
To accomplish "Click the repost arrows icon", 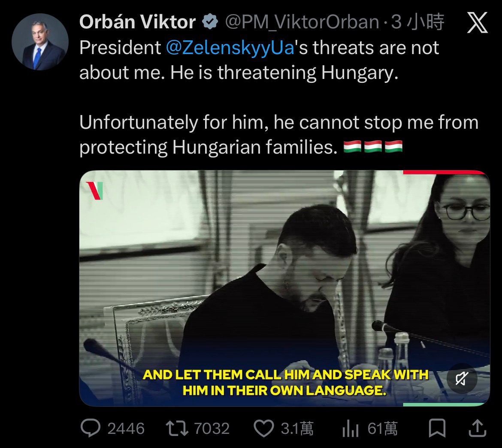I will 177,428.
